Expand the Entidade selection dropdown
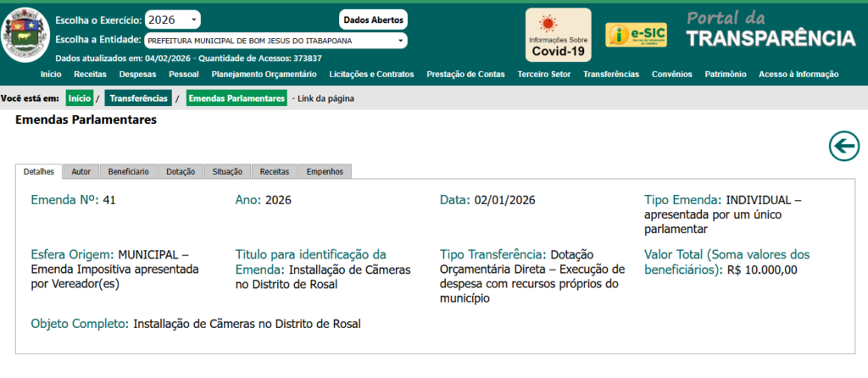This screenshot has width=868, height=378. pyautogui.click(x=275, y=40)
